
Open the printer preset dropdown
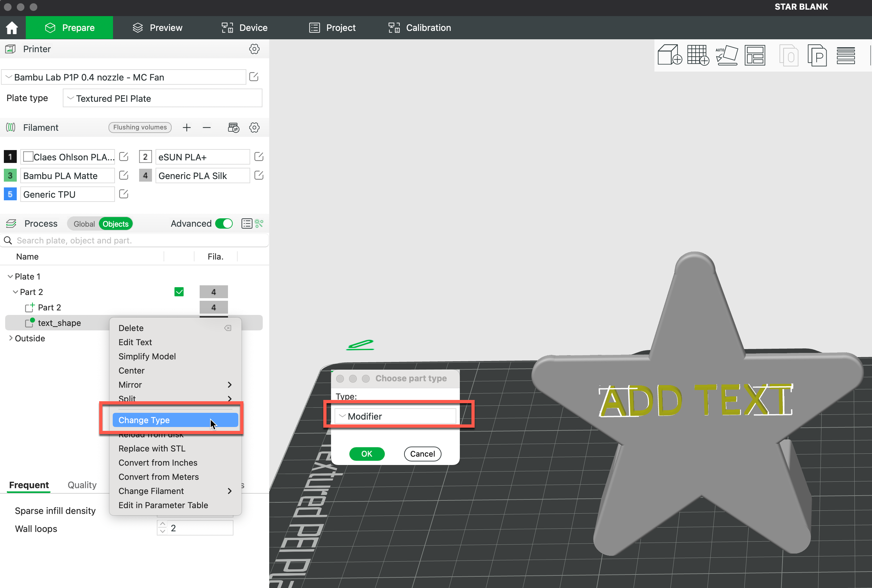(x=124, y=77)
